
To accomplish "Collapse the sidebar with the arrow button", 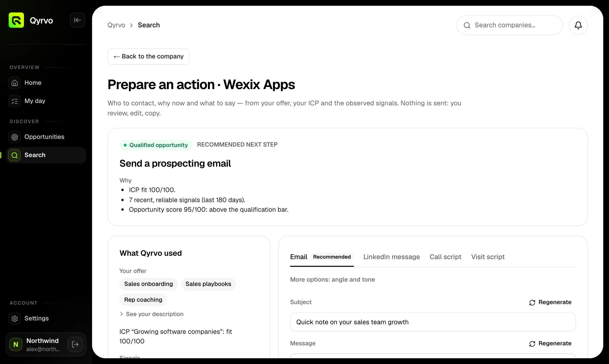I will (x=78, y=20).
